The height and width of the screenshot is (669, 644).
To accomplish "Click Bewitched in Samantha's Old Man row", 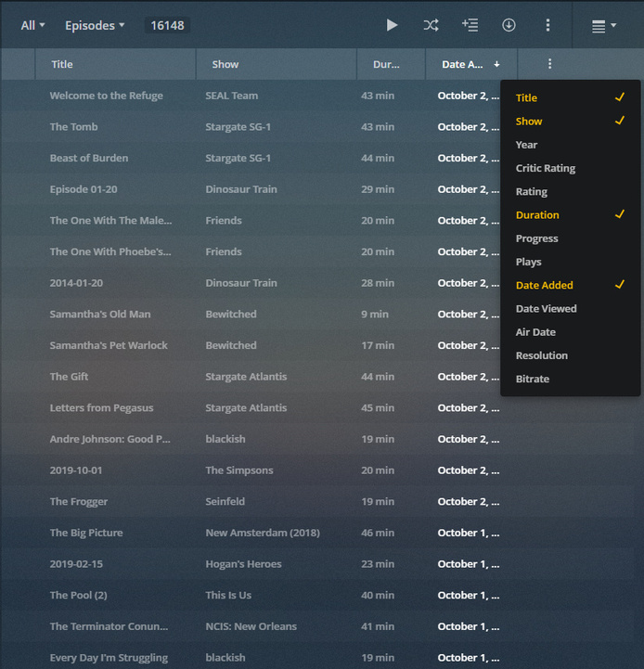I will coord(231,314).
